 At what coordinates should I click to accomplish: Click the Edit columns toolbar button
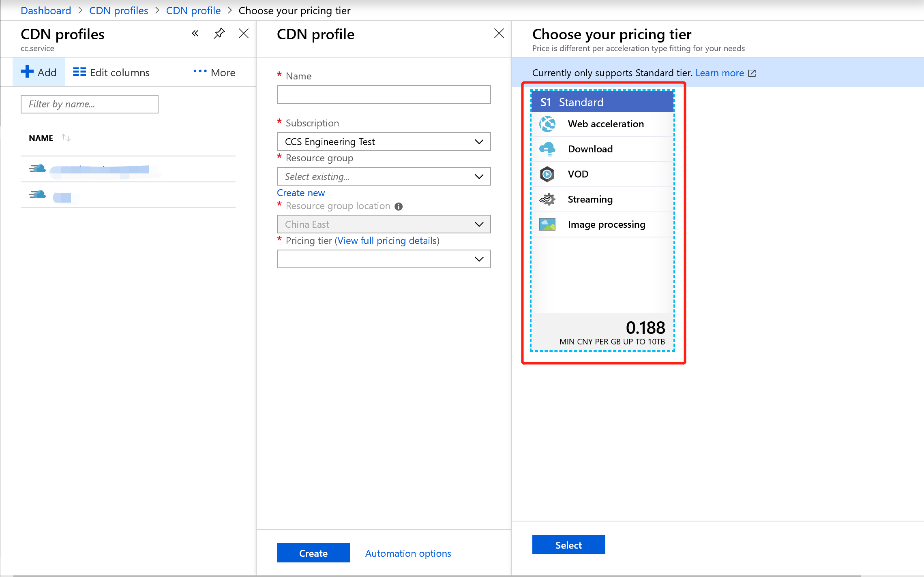(x=111, y=73)
